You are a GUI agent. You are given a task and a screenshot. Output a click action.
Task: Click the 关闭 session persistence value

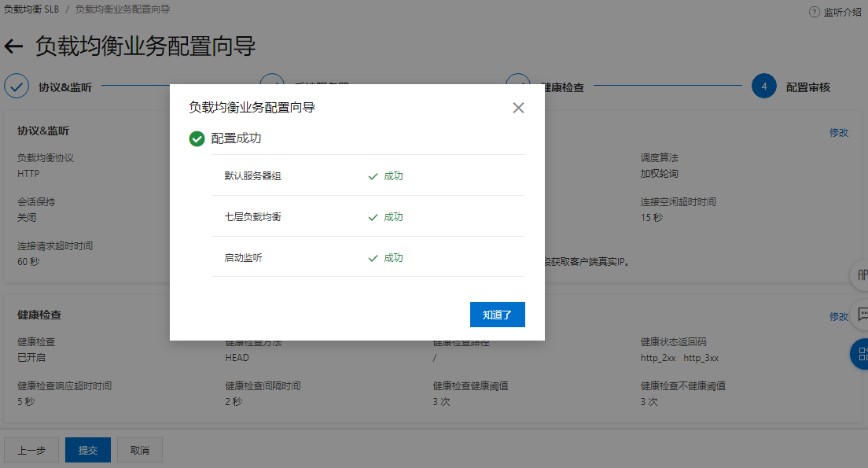click(27, 217)
